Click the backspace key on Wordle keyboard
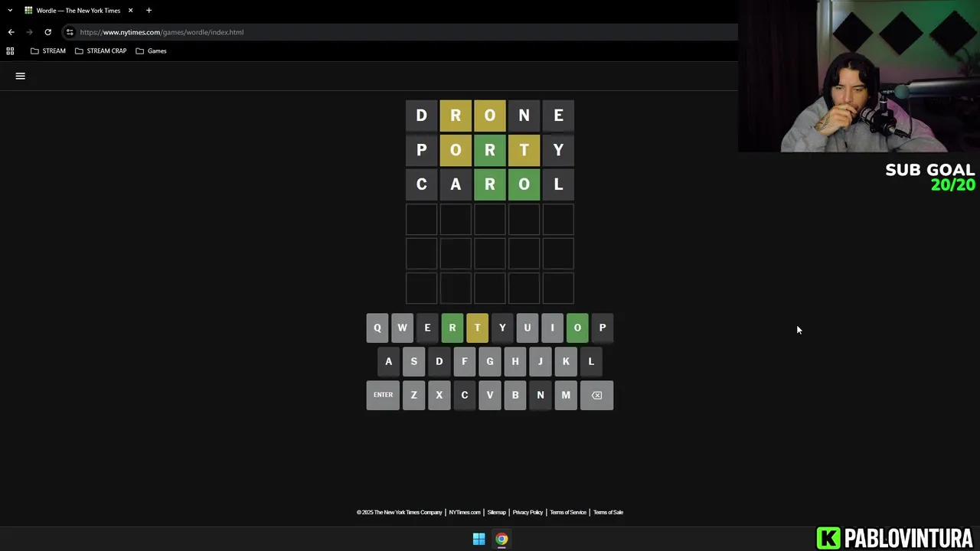The width and height of the screenshot is (980, 551). point(596,395)
